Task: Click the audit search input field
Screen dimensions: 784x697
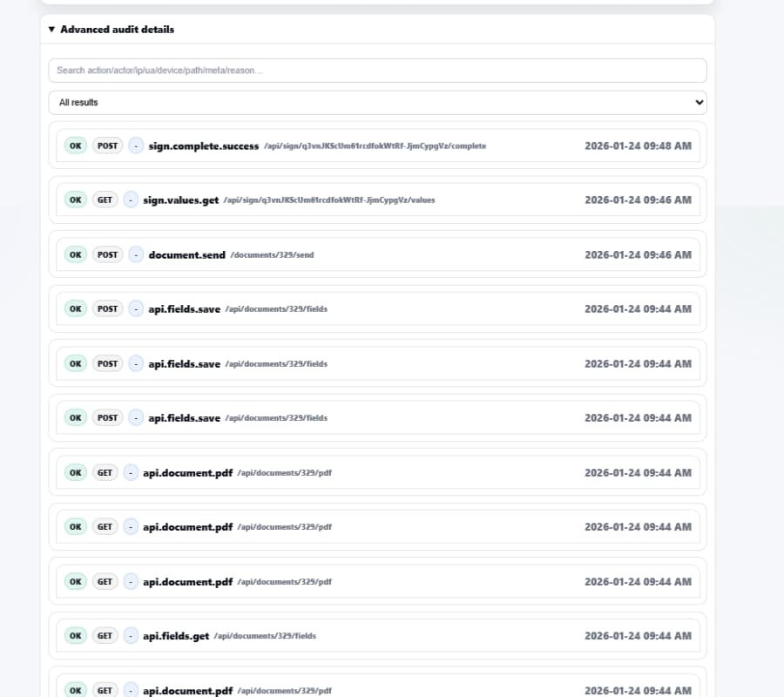Action: (377, 70)
